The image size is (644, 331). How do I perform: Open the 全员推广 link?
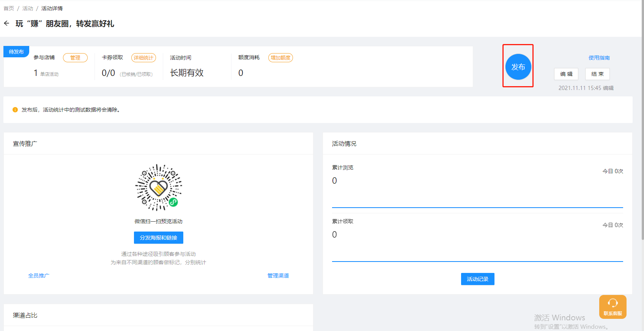tap(39, 276)
